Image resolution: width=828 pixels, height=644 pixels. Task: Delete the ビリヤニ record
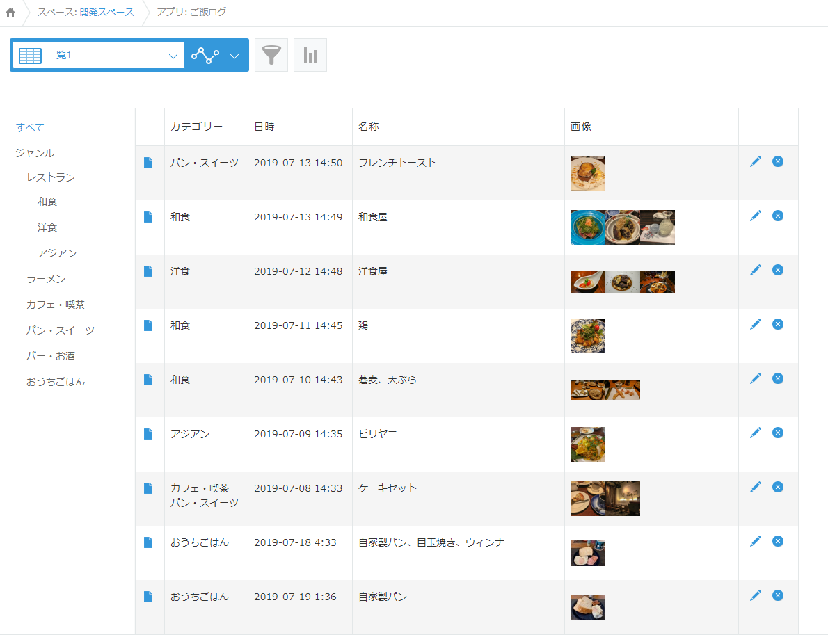pos(778,433)
